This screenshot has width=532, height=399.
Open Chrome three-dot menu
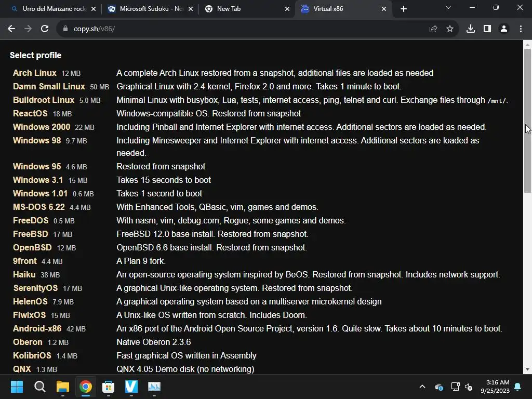(521, 29)
